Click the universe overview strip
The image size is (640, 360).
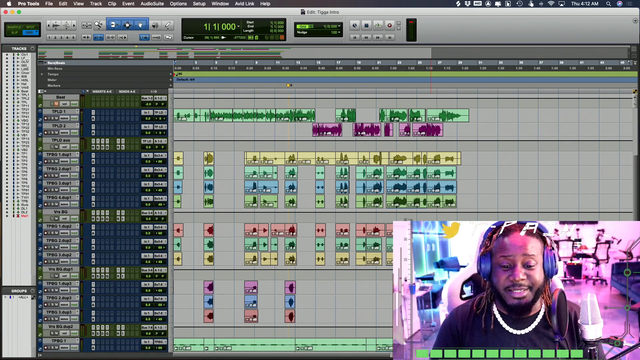(334, 53)
